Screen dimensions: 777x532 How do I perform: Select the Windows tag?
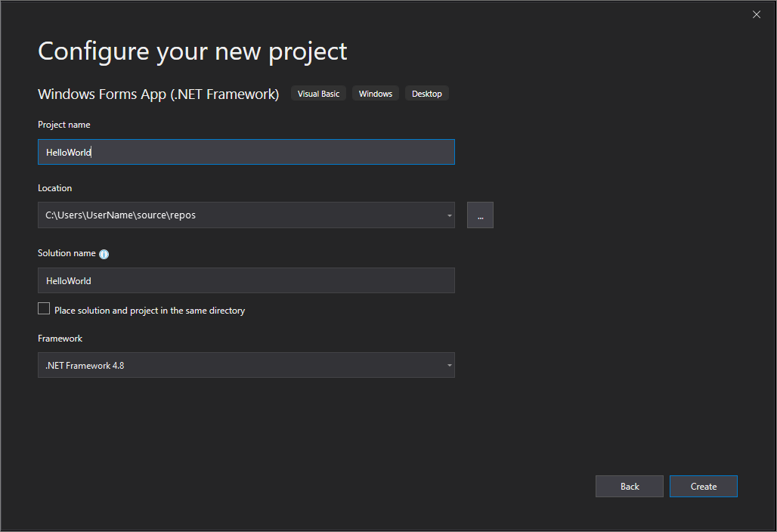coord(376,94)
